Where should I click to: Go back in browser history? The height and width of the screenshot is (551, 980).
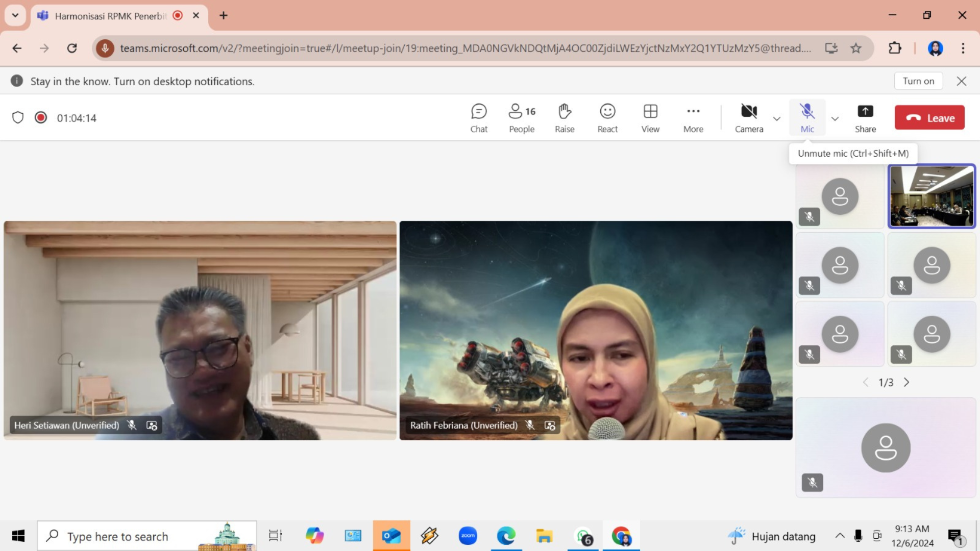coord(17,48)
